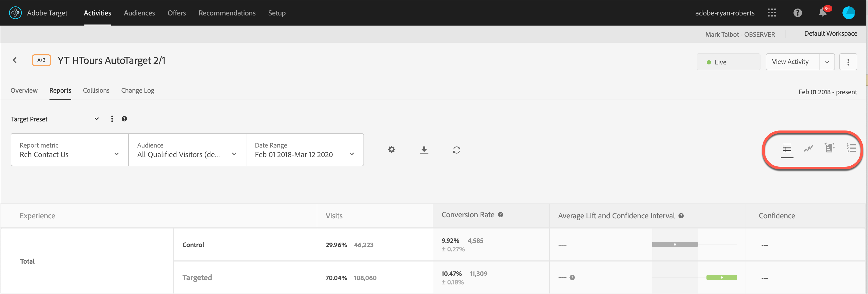Click Average Lift and Confidence Interval help icon

click(681, 216)
